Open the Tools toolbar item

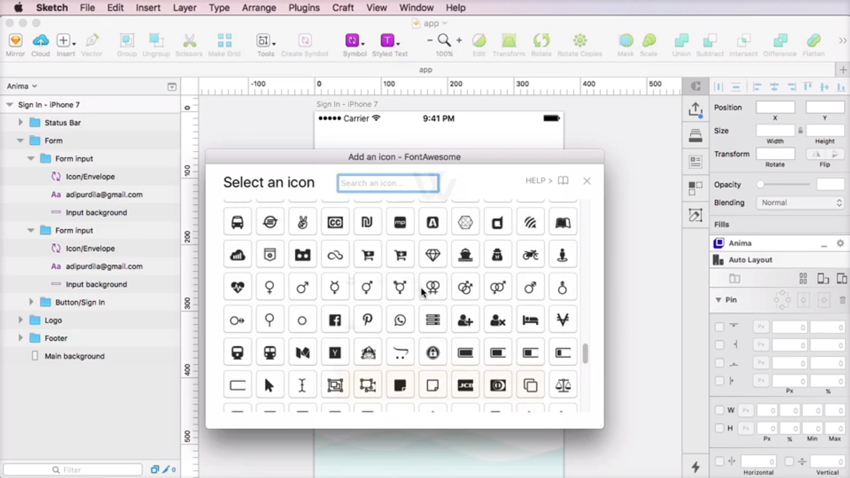pyautogui.click(x=263, y=41)
